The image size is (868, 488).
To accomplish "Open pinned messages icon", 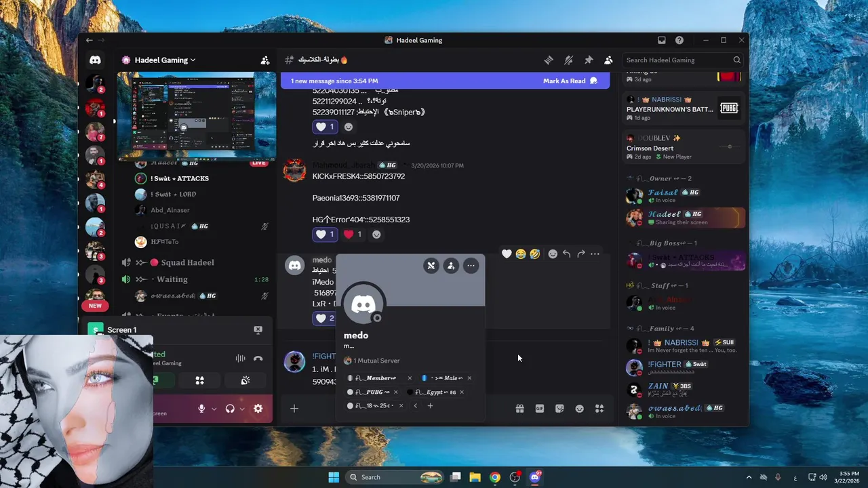I will (x=589, y=60).
